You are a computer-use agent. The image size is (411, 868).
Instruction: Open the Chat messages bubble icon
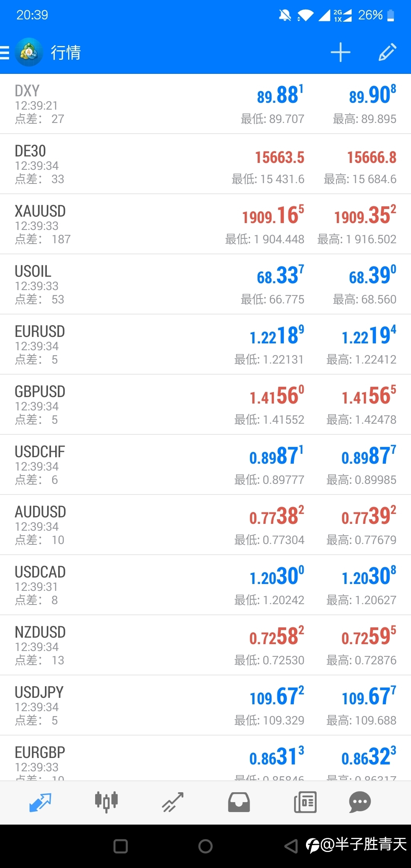coord(360,802)
